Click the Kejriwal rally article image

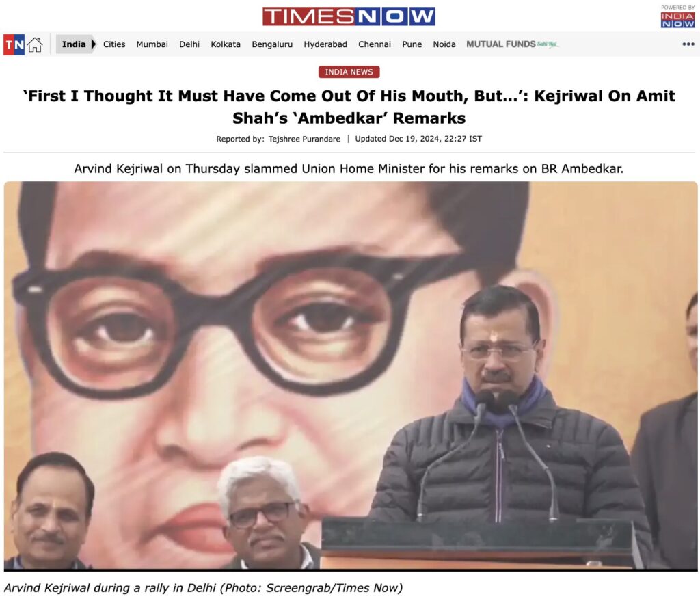pyautogui.click(x=351, y=376)
